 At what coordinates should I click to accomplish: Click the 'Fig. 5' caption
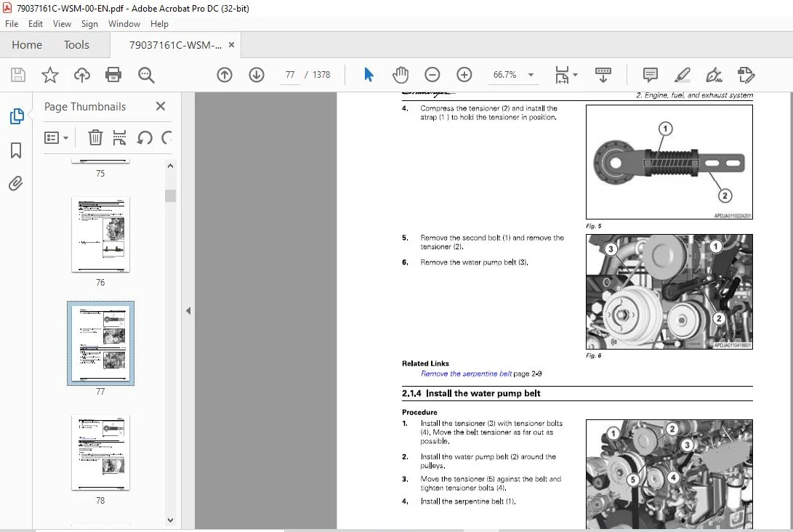[x=594, y=226]
